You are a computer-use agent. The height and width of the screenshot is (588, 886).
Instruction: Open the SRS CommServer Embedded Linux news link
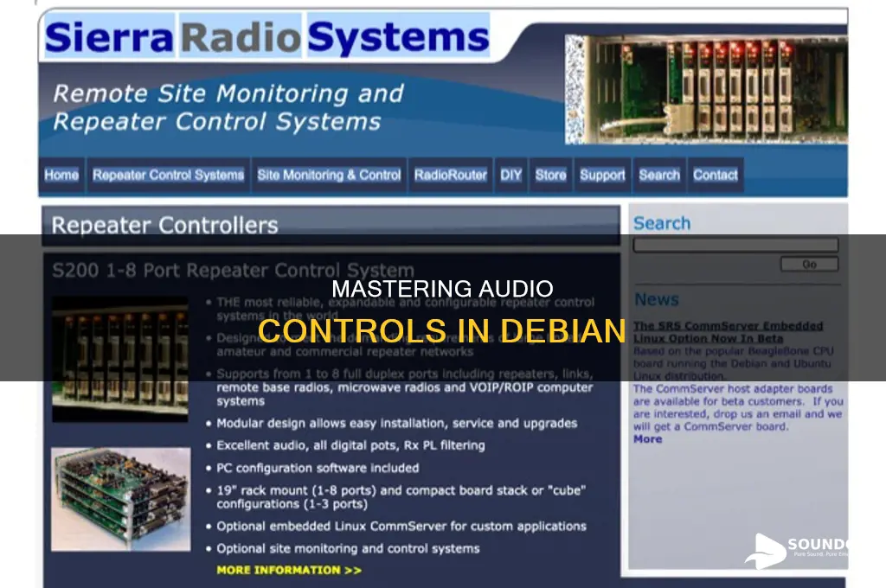pos(728,332)
